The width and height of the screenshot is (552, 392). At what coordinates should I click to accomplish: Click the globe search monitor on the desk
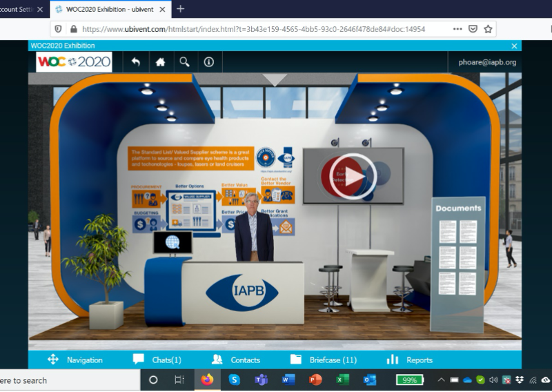173,242
